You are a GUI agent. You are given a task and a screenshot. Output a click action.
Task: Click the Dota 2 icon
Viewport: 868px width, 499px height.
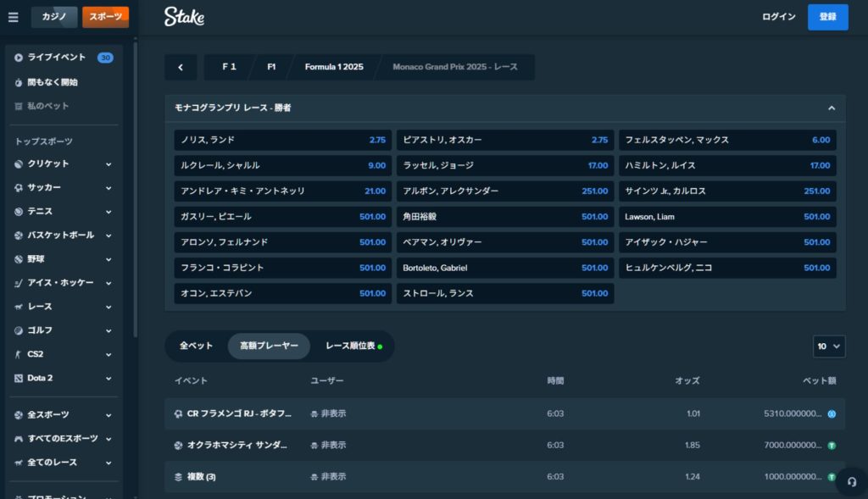(x=19, y=378)
